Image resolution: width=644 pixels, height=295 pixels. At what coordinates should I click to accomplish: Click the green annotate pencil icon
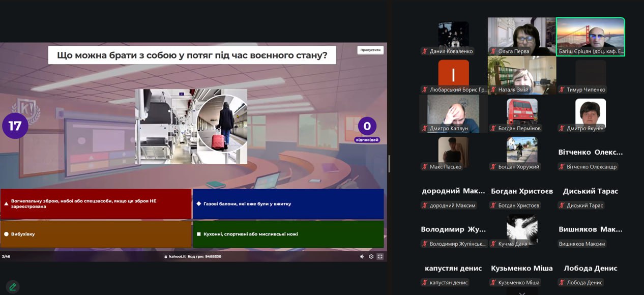pos(13,287)
